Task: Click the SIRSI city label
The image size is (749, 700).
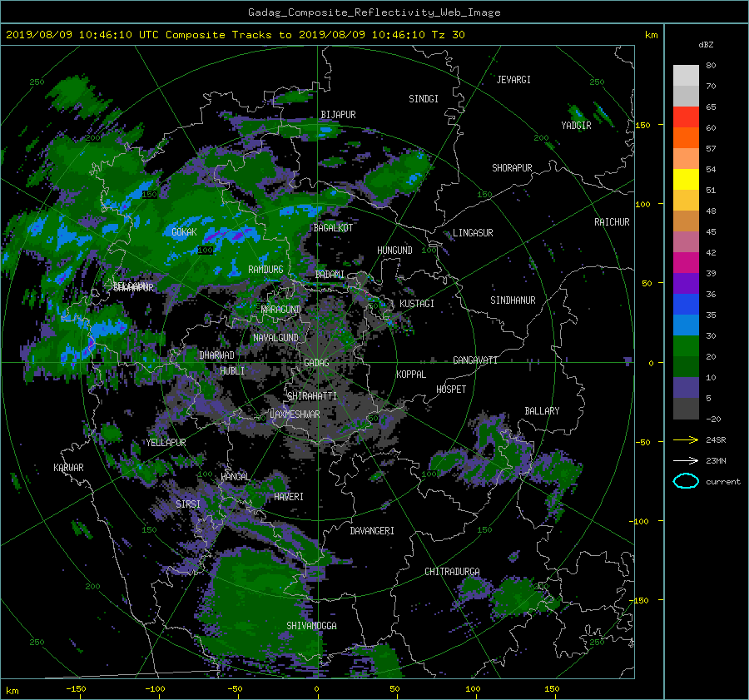Action: 188,504
